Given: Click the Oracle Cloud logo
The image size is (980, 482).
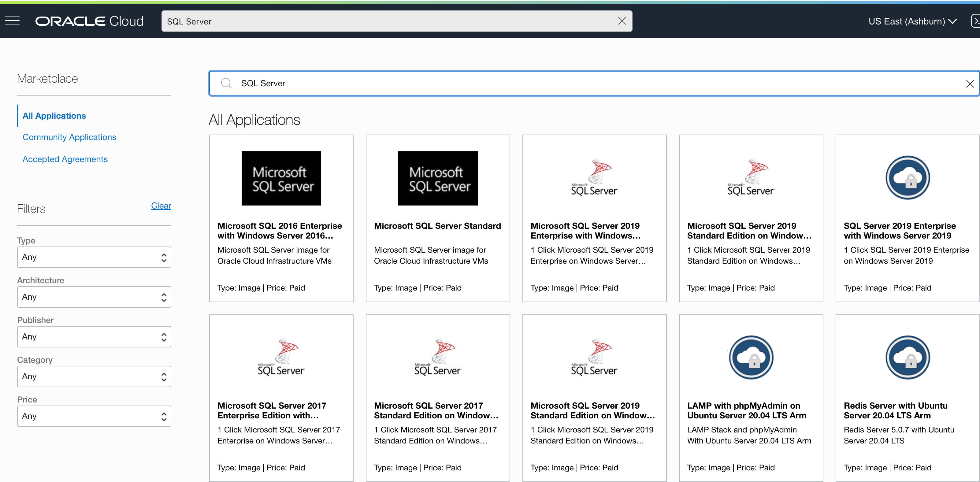Looking at the screenshot, I should [89, 21].
